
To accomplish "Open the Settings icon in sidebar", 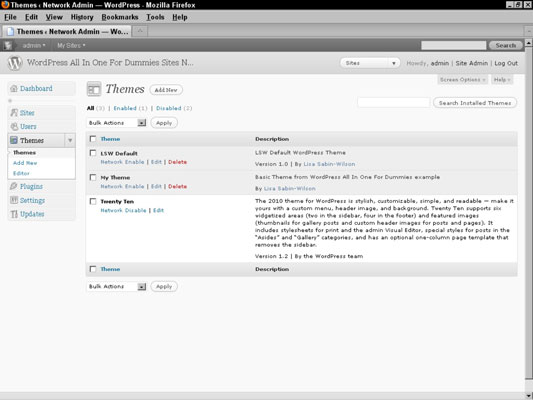I will click(x=14, y=200).
